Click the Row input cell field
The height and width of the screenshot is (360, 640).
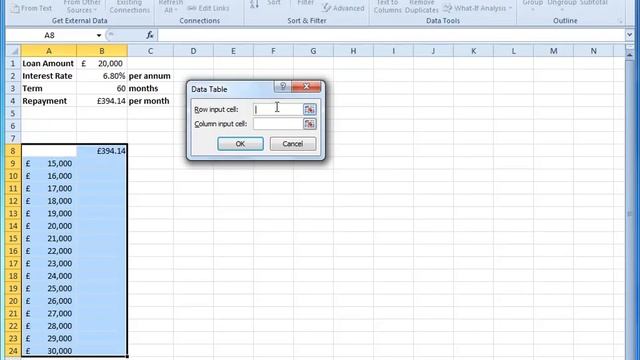[x=278, y=109]
